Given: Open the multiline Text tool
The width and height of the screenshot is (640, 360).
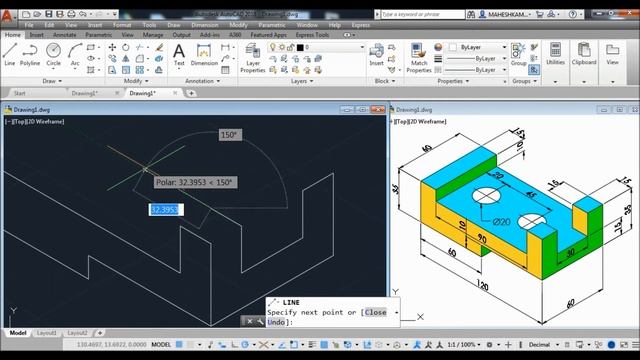Looking at the screenshot, I should 179,55.
